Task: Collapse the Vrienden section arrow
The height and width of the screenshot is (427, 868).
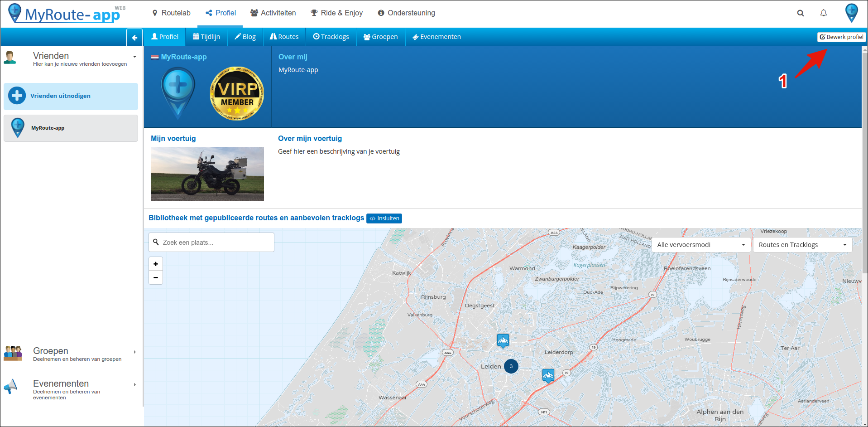Action: pos(134,57)
